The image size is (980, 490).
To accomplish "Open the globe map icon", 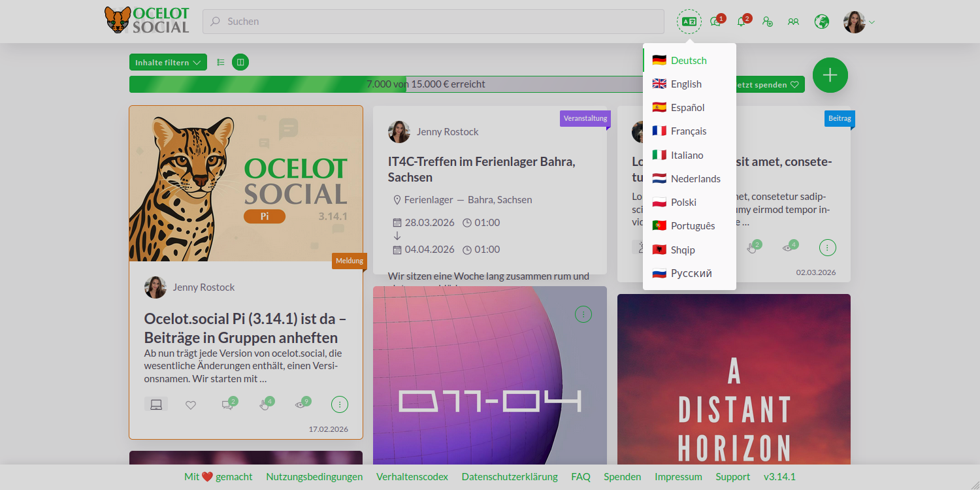I will coord(821,22).
